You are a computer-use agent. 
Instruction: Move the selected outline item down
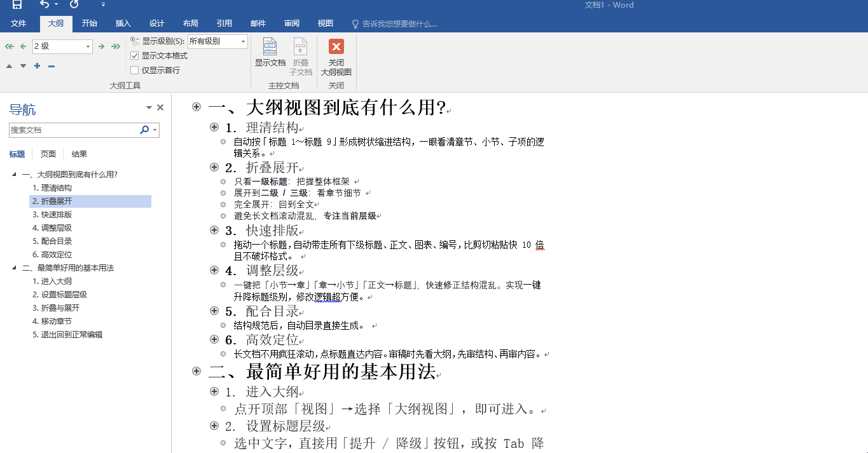click(x=23, y=65)
